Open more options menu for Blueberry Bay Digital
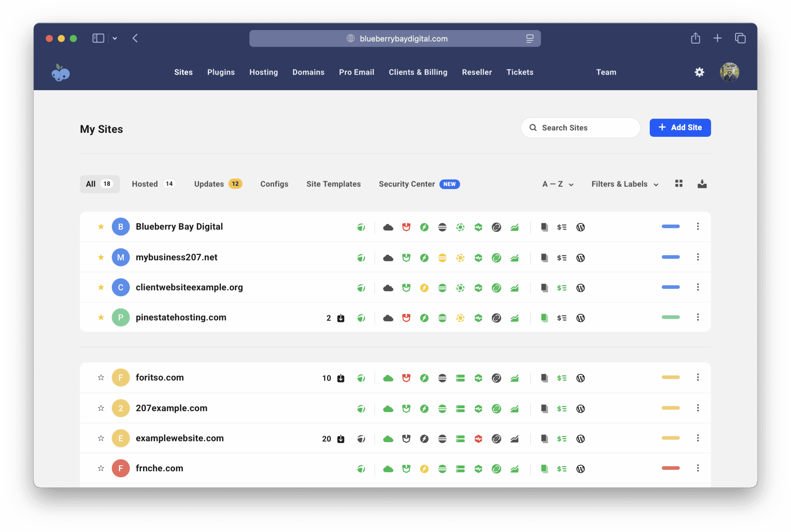Screen dimensions: 791x532 [x=697, y=226]
